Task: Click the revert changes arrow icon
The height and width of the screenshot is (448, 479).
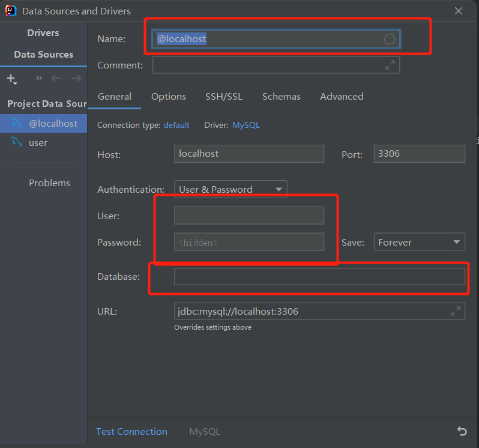Action: 462,431
